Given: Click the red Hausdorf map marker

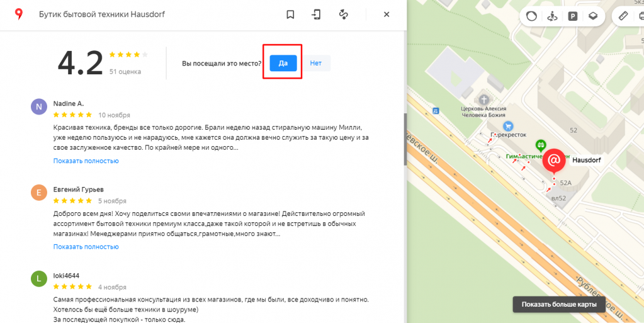Looking at the screenshot, I should point(553,161).
